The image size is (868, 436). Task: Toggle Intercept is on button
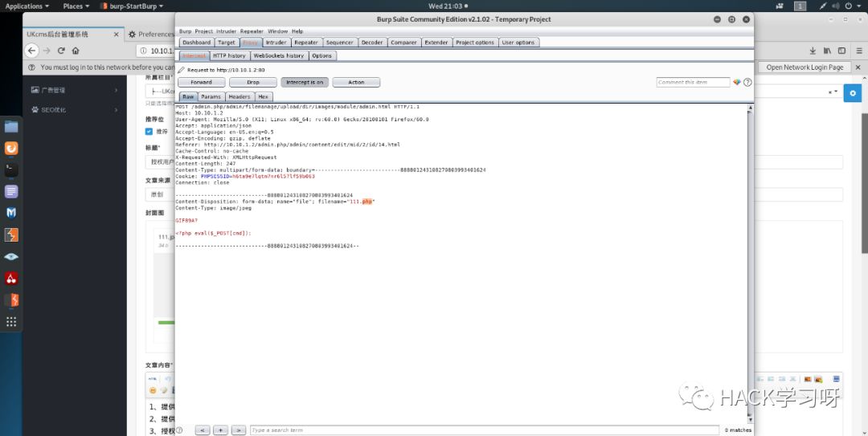(x=305, y=83)
